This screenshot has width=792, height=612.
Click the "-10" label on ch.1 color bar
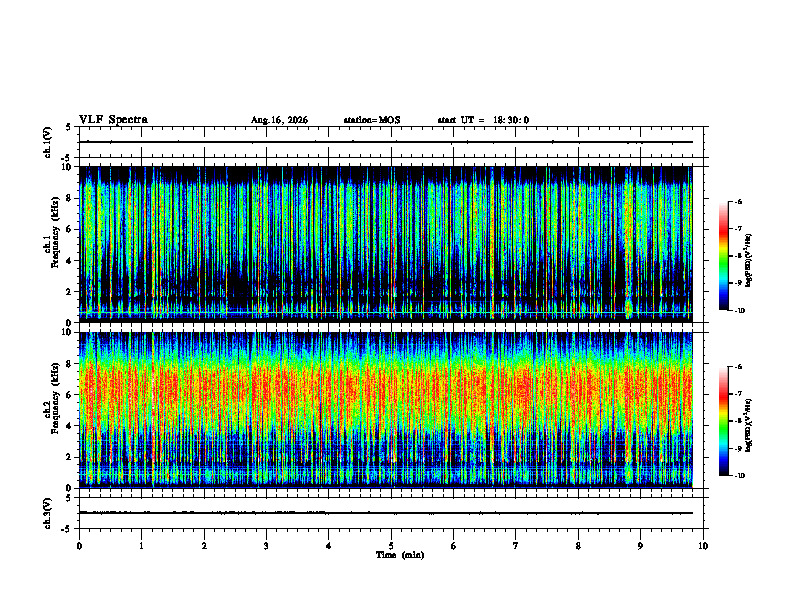pyautogui.click(x=739, y=311)
